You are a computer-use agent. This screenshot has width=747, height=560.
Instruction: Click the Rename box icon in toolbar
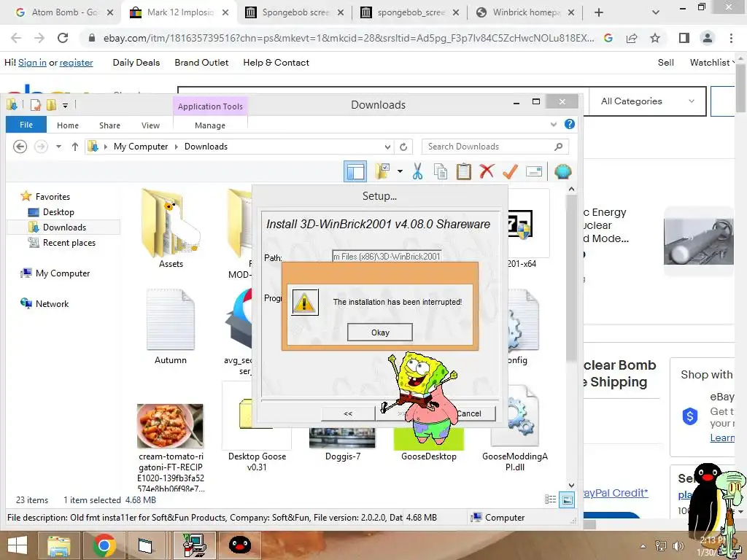click(534, 171)
